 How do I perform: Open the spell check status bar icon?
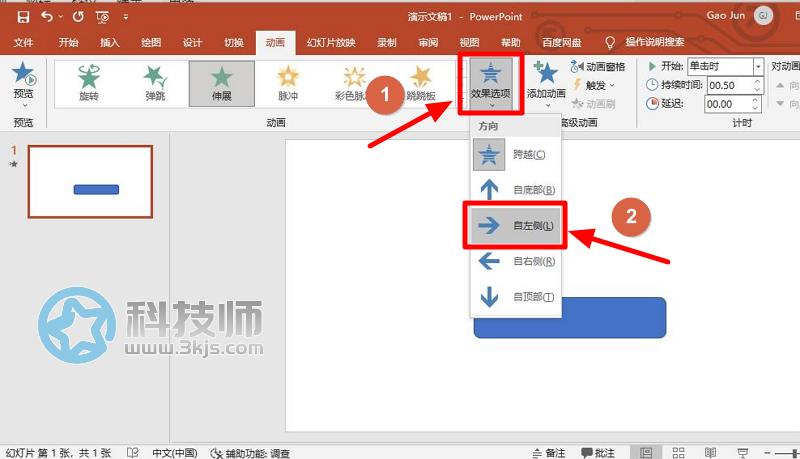(x=133, y=452)
